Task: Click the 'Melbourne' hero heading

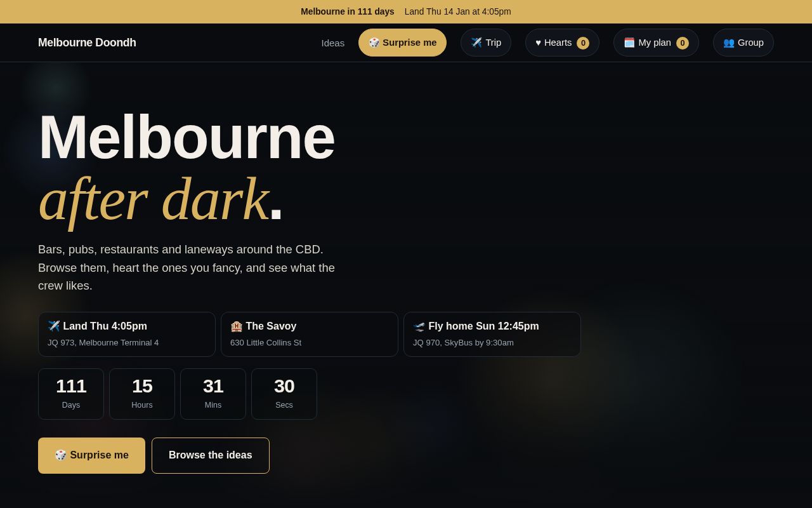Action: tap(187, 138)
